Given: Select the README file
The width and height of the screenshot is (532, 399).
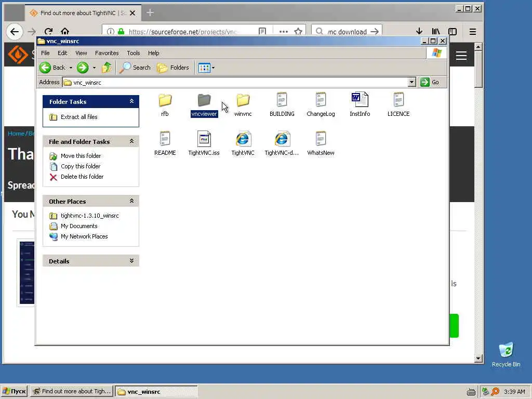Looking at the screenshot, I should click(x=165, y=143).
